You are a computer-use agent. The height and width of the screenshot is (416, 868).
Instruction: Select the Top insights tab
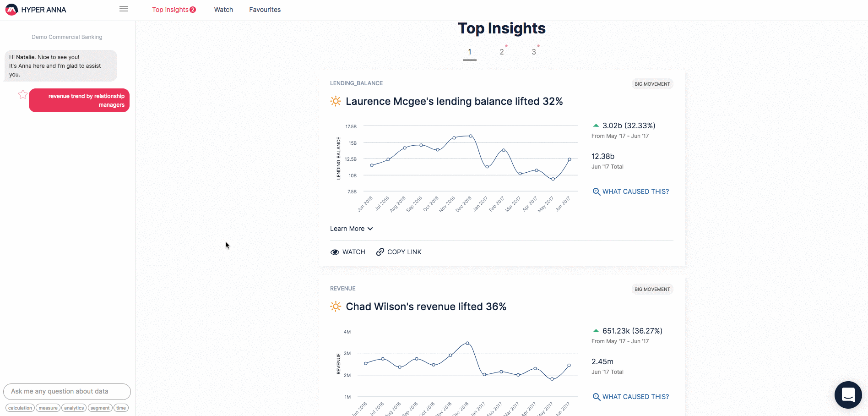point(170,10)
